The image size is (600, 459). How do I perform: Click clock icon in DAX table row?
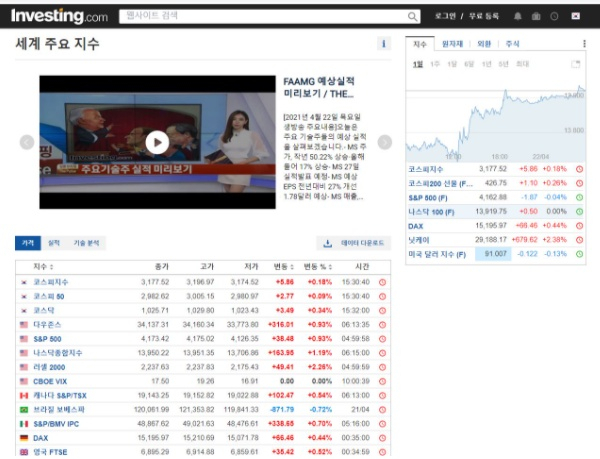click(x=382, y=438)
